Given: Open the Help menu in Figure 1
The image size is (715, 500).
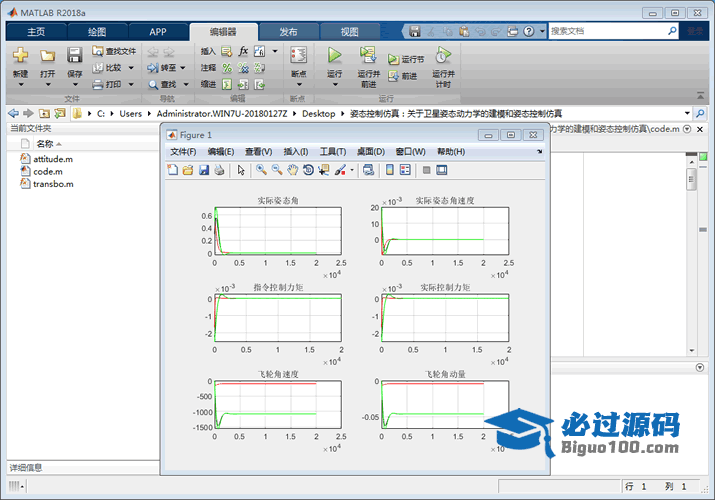Looking at the screenshot, I should 451,152.
